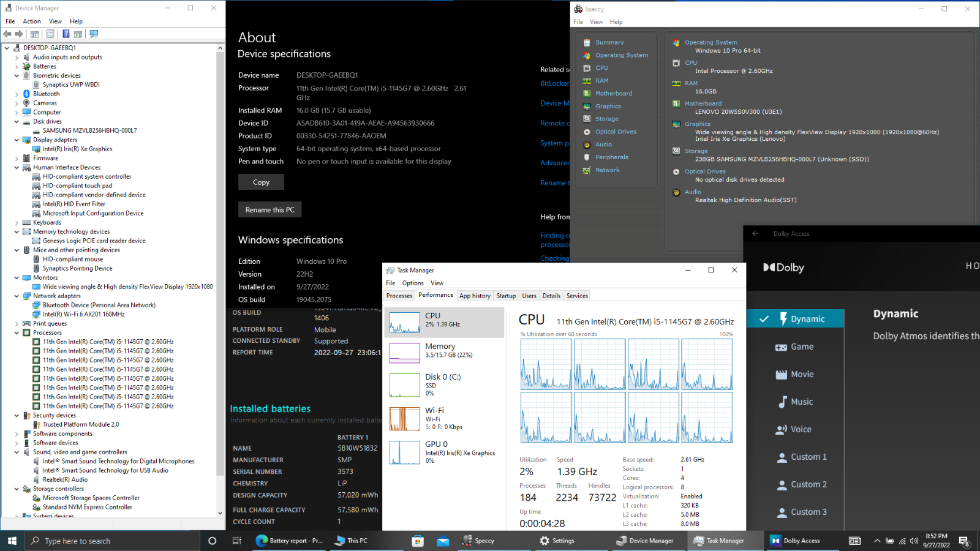The width and height of the screenshot is (980, 551).
Task: Select RAM in the Speccy sidebar
Action: click(601, 81)
